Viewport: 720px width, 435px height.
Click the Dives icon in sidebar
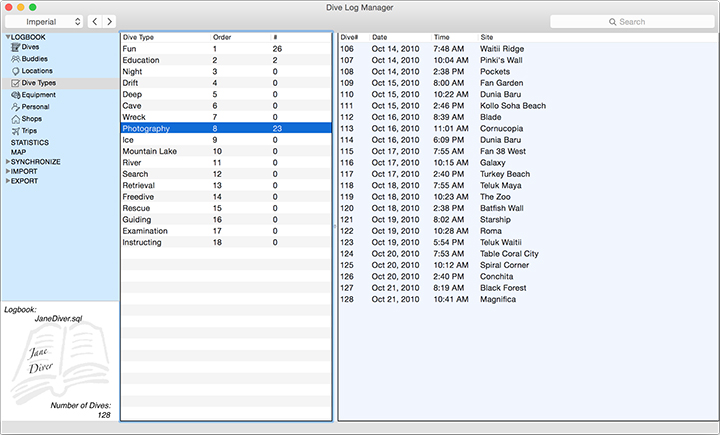(x=15, y=47)
